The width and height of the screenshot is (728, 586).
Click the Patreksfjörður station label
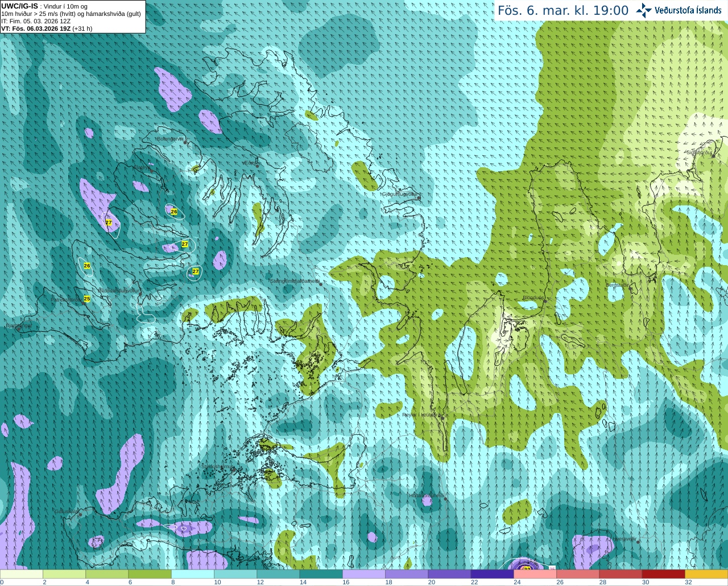(x=66, y=299)
